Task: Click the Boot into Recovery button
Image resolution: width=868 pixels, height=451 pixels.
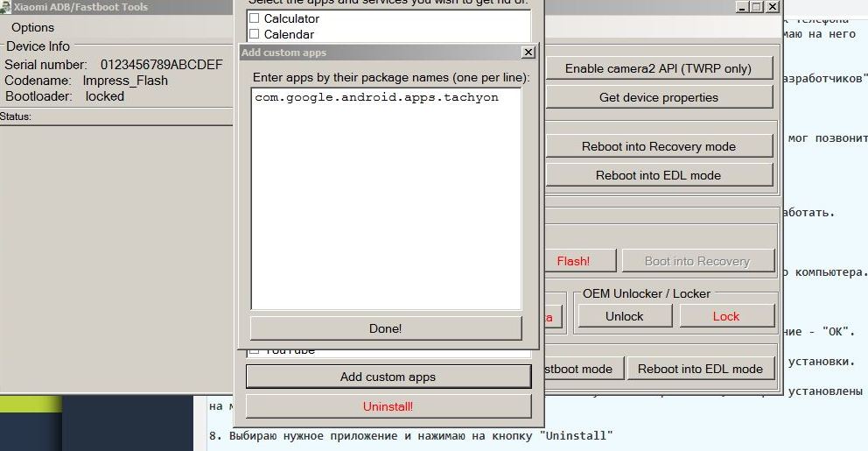Action: [697, 261]
